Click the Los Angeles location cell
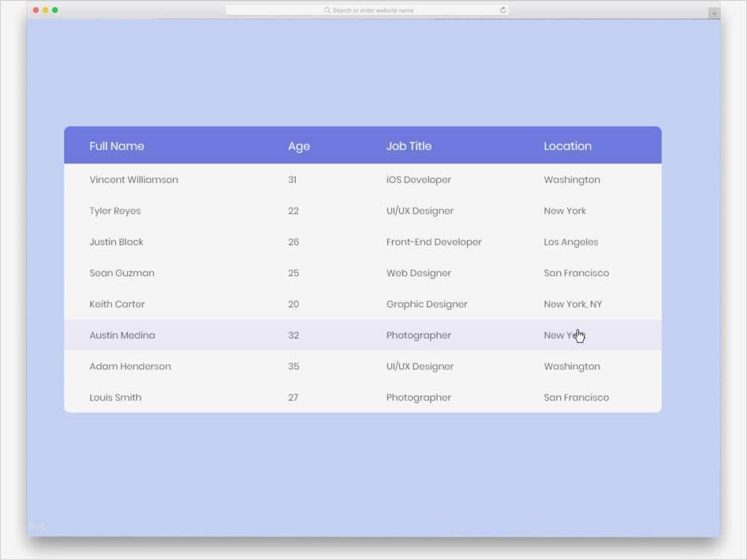Viewport: 747px width, 560px height. [571, 242]
